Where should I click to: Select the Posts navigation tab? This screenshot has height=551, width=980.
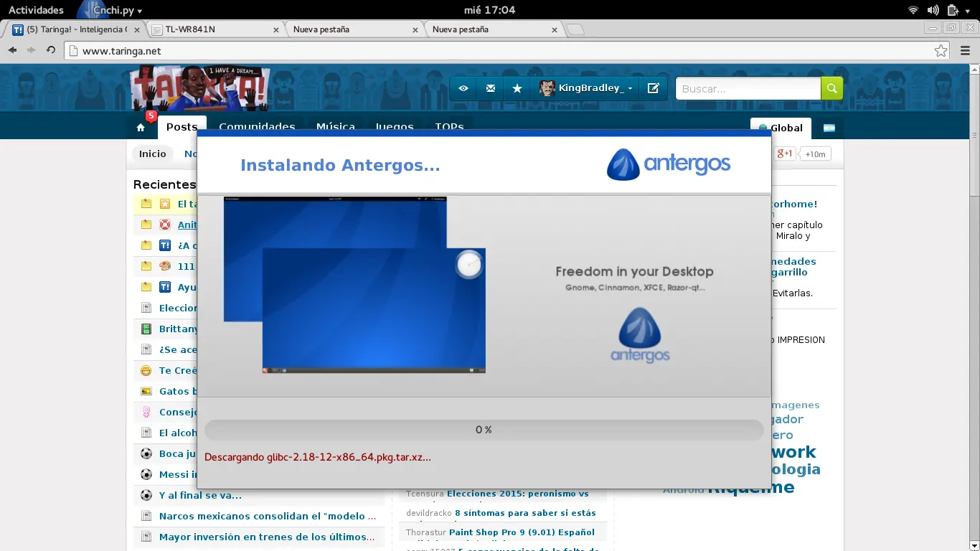point(182,127)
